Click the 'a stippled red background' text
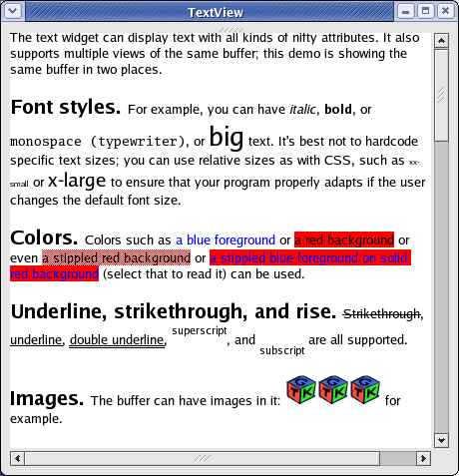The height and width of the screenshot is (476, 459). 117,257
